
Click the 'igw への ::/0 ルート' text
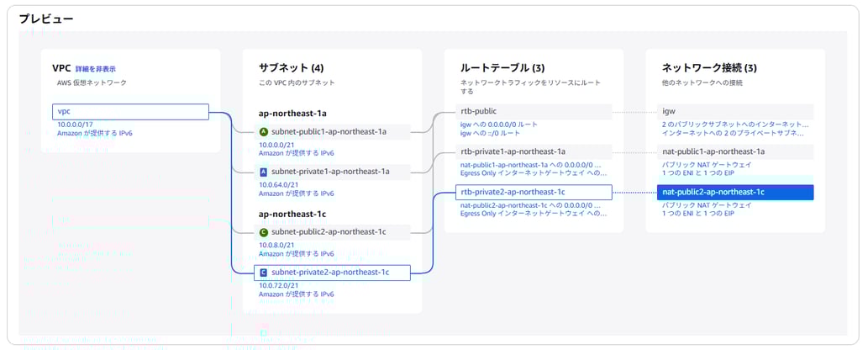(490, 133)
